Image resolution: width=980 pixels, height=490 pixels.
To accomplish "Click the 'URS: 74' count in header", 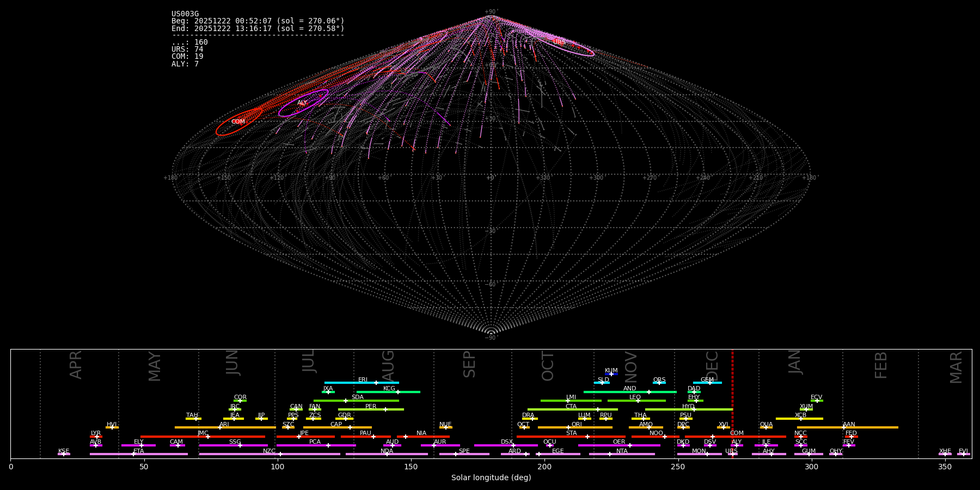I will 187,50.
